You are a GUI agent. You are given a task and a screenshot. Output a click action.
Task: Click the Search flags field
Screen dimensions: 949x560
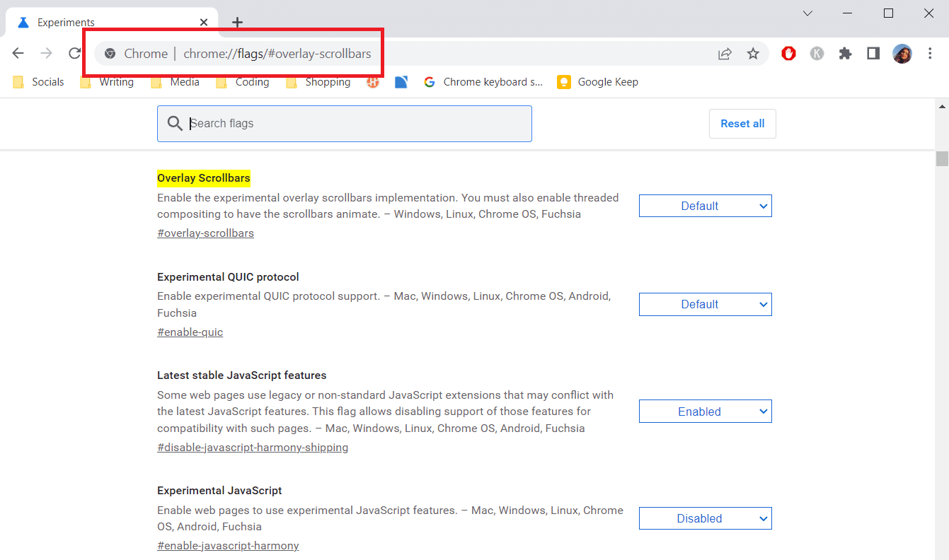point(344,124)
